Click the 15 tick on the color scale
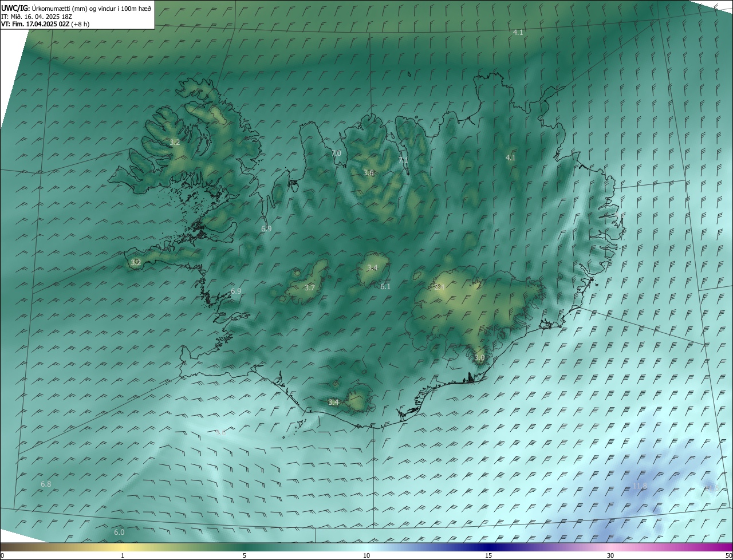The height and width of the screenshot is (560, 733). [x=488, y=556]
